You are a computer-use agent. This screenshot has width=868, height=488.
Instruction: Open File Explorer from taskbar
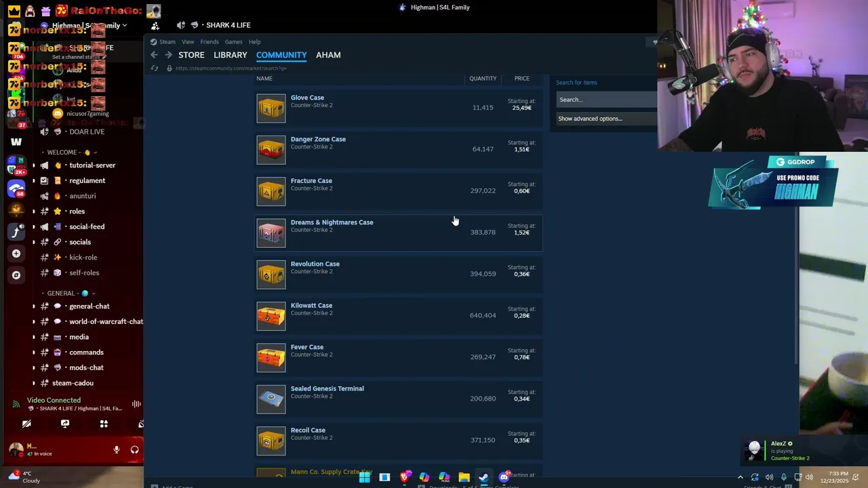(464, 477)
